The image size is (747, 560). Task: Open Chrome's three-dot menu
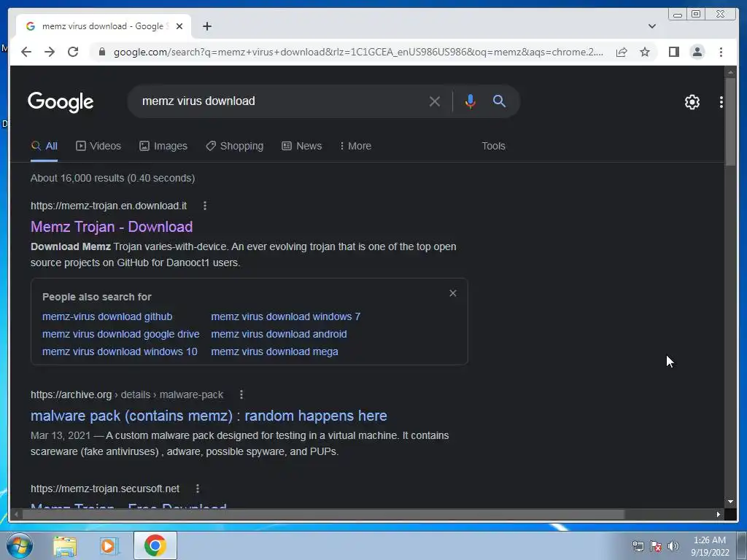pyautogui.click(x=721, y=52)
